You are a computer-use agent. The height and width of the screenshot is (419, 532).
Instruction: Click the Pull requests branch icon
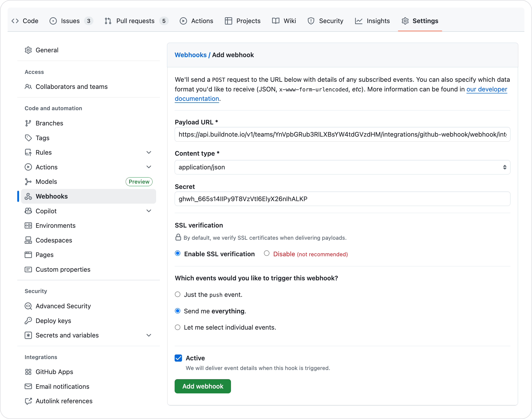coord(108,21)
